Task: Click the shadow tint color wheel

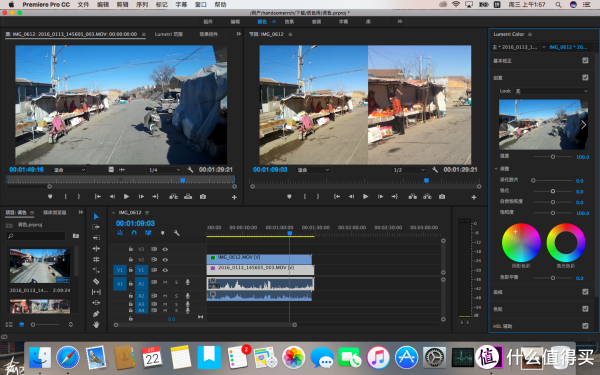Action: [x=521, y=243]
